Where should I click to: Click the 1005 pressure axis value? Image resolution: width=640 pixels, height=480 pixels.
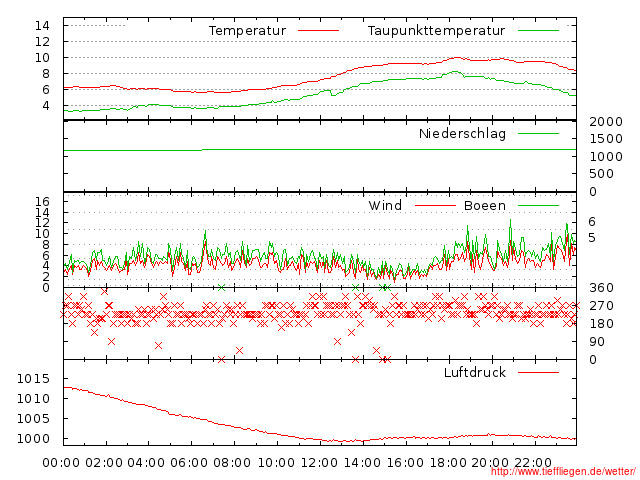coord(33,419)
